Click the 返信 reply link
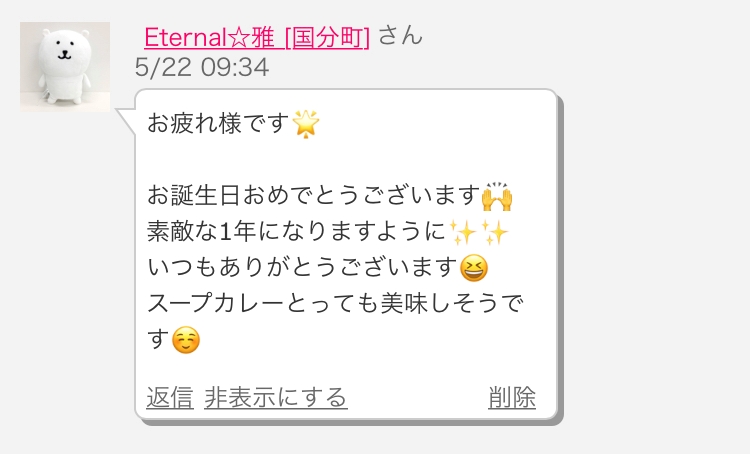Viewport: 750px width, 454px height. point(170,398)
